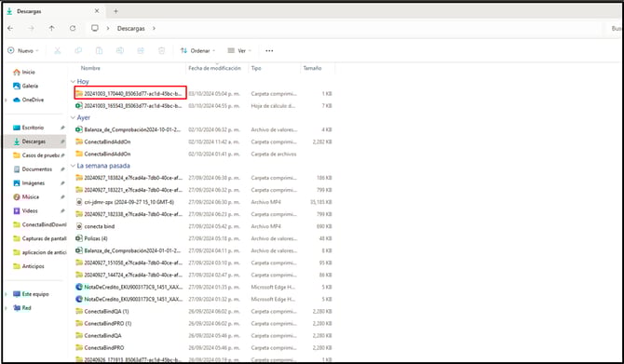
Task: Sort by Fecha de modificación column
Action: [x=215, y=68]
